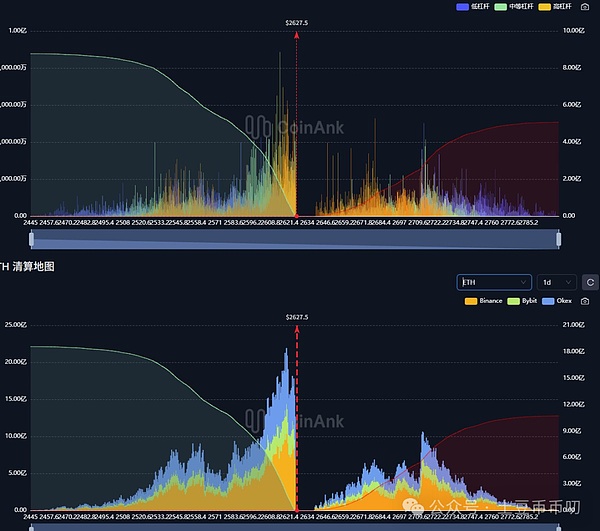Toggle the 高杠杆 high leverage legend series

(557, 6)
